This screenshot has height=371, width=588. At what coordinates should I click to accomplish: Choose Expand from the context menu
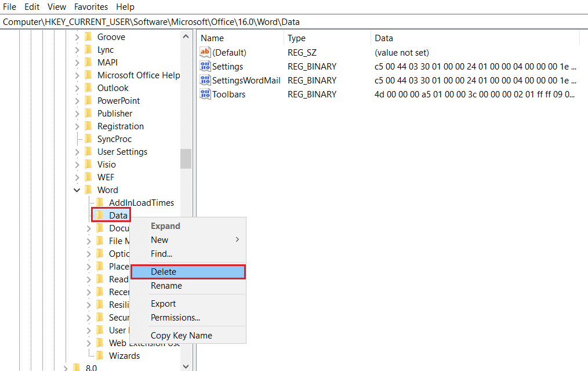click(x=188, y=226)
